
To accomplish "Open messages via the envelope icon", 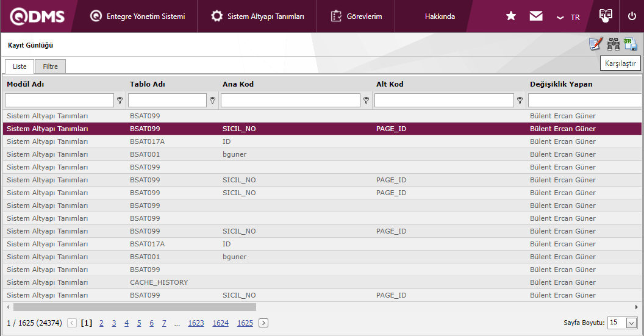I will [536, 16].
